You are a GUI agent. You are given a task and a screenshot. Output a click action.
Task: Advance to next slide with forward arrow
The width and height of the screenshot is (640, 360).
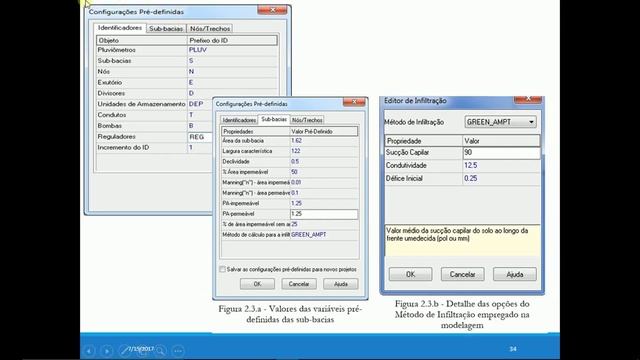(107, 351)
